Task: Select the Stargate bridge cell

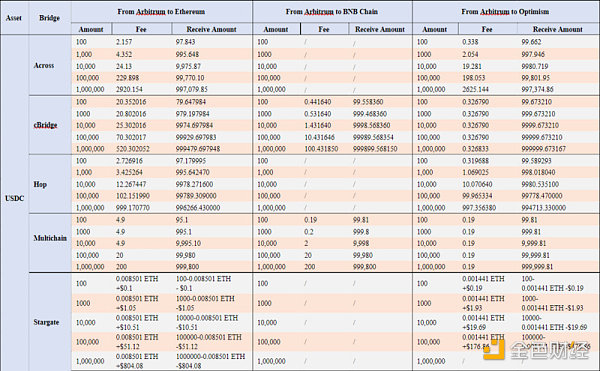Action: [46, 322]
